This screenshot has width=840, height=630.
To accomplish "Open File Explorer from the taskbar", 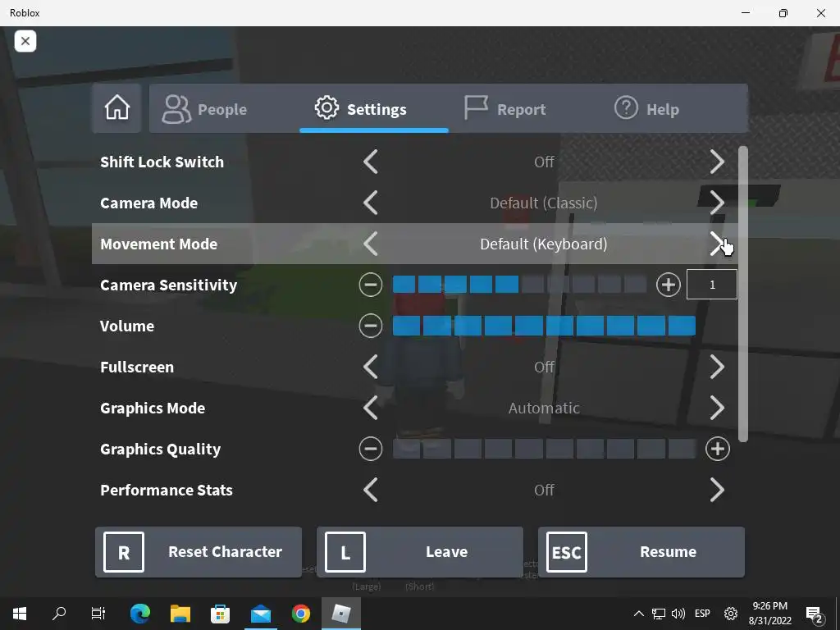I will coord(180,614).
